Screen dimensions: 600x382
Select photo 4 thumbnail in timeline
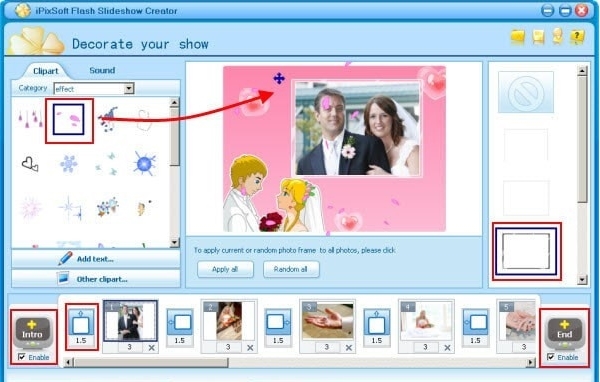coord(426,321)
